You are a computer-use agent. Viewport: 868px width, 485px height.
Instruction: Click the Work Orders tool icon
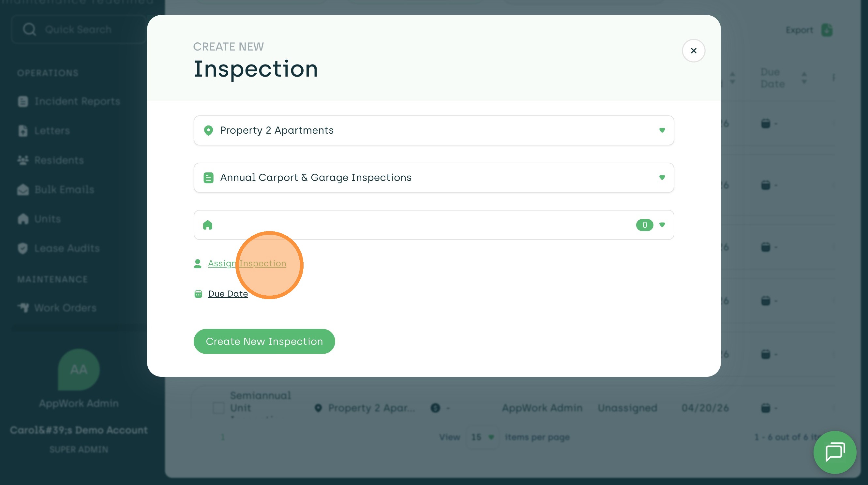tap(23, 308)
